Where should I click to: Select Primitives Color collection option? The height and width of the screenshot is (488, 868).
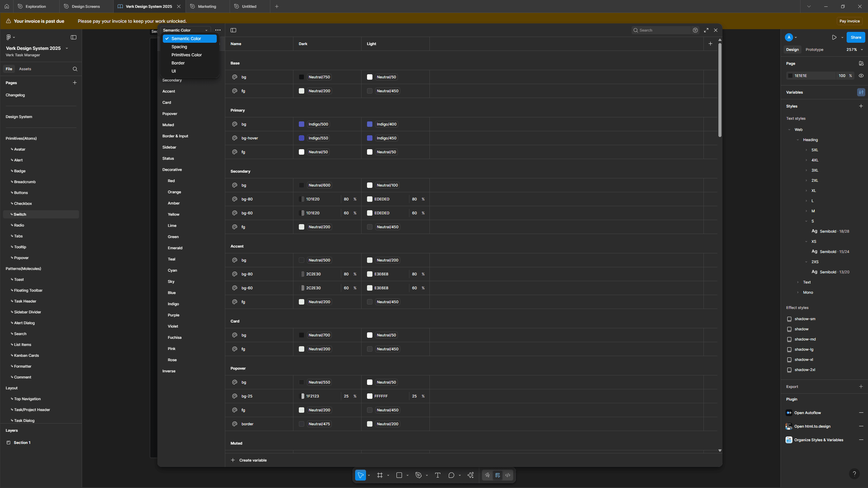coord(187,55)
